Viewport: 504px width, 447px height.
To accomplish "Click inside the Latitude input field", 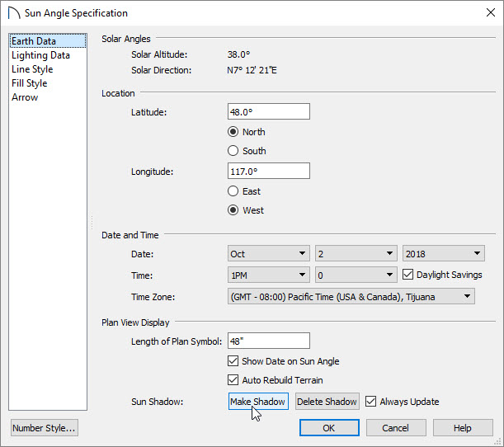I will point(269,111).
